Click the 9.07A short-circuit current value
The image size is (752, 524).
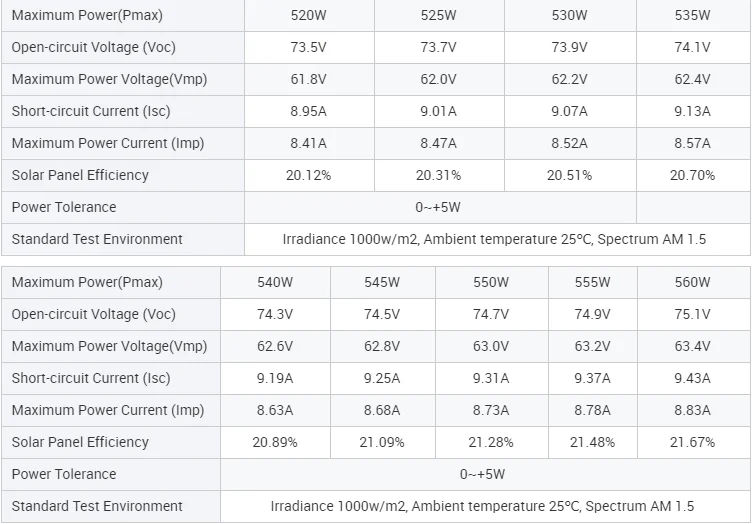click(x=569, y=112)
